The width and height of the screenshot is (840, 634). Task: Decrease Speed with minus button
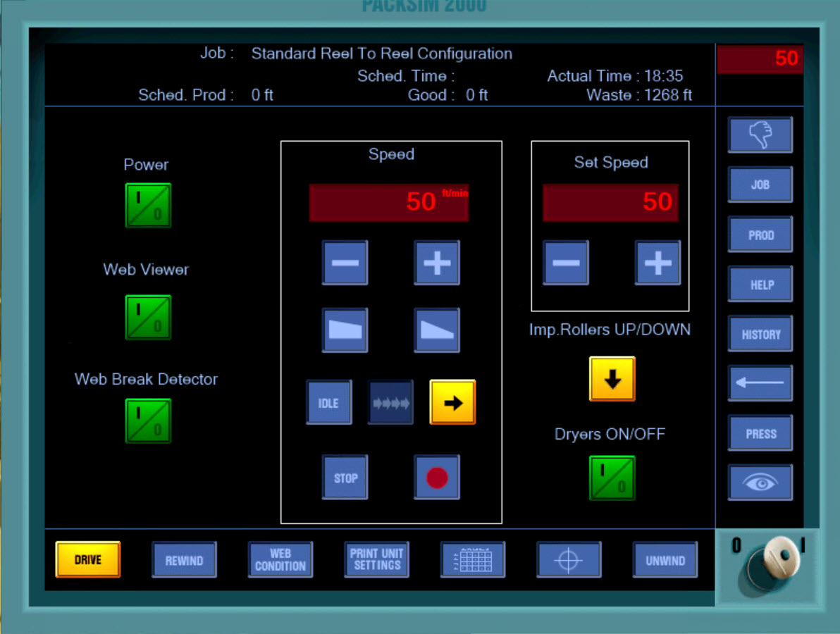345,263
